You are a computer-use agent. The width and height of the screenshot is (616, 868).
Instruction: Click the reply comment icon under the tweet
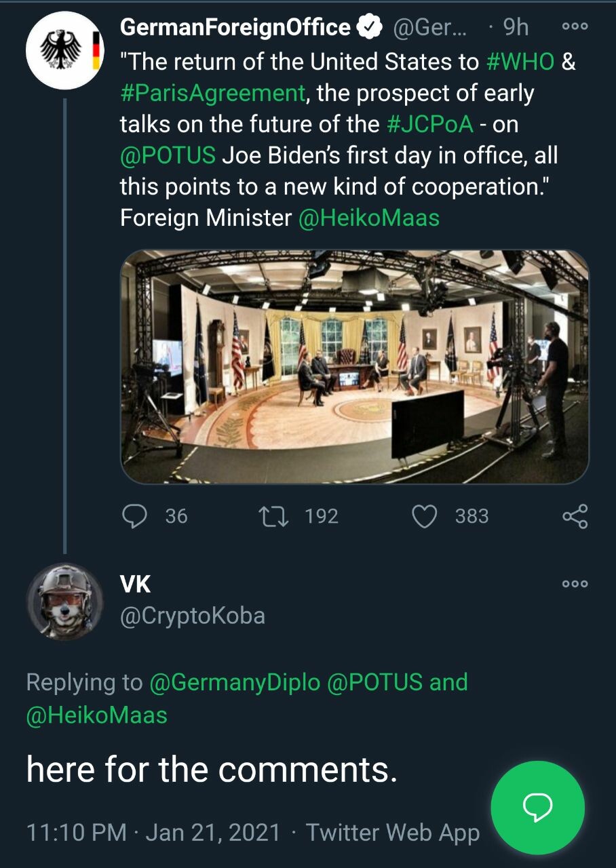(134, 517)
